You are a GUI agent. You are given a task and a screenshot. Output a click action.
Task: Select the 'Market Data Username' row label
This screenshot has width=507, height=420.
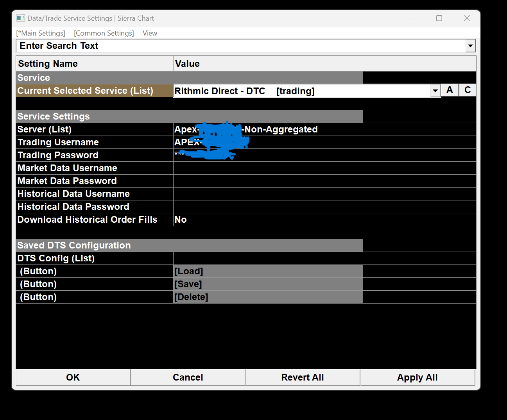[x=67, y=168]
